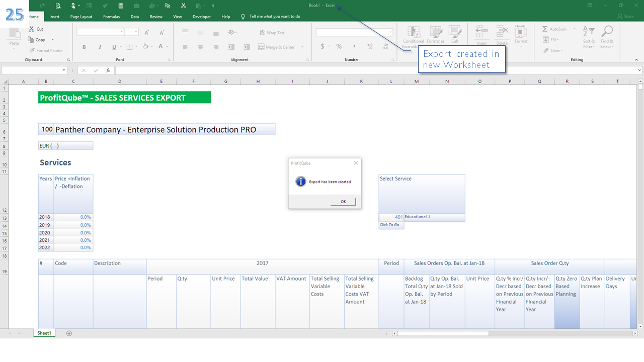Open the number format combo box
644x362 pixels.
(354, 32)
